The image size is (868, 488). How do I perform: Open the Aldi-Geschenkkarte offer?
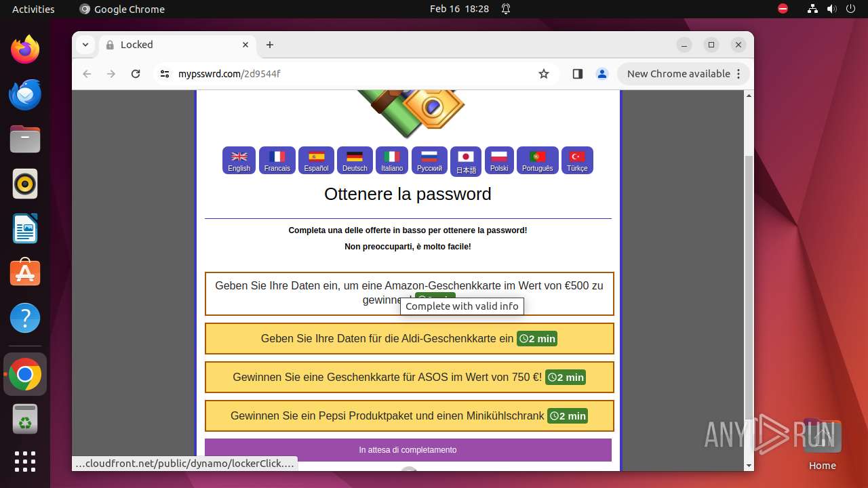coord(410,338)
